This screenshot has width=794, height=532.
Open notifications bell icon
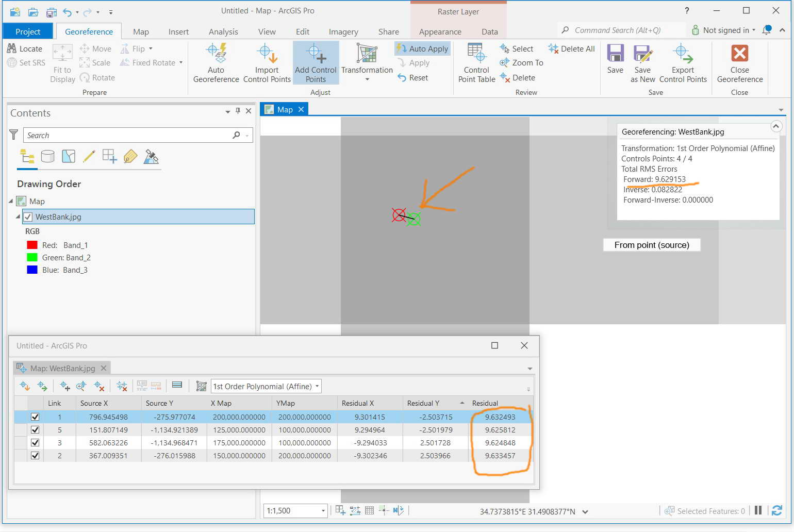(767, 30)
